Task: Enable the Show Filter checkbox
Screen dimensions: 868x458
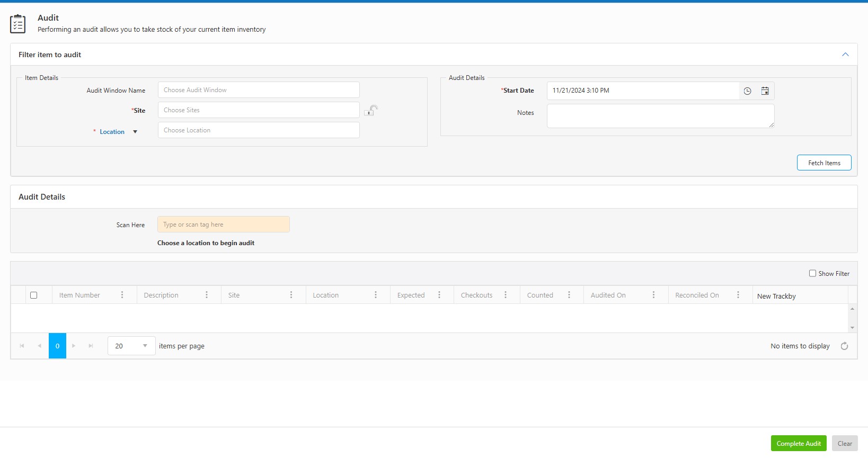Action: point(812,273)
